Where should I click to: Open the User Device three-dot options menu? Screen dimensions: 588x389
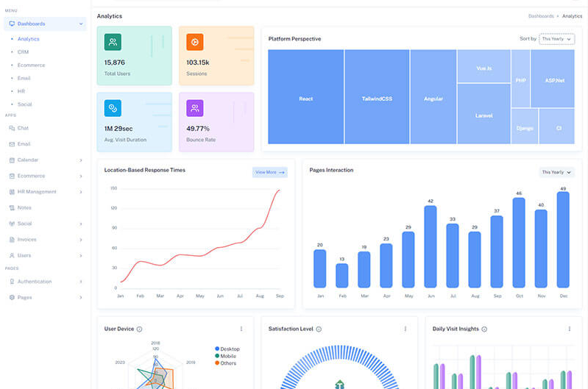pos(241,329)
